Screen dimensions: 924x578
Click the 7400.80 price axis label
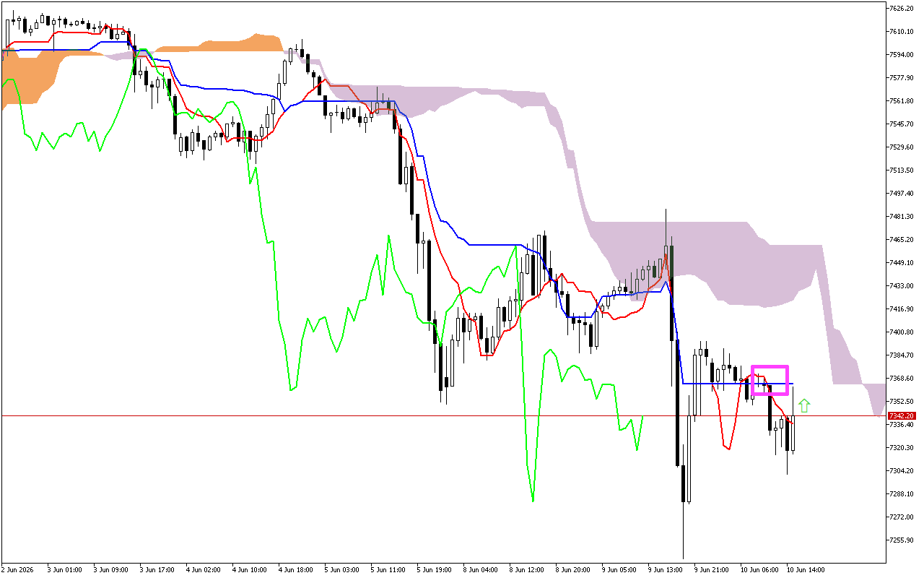(x=902, y=332)
